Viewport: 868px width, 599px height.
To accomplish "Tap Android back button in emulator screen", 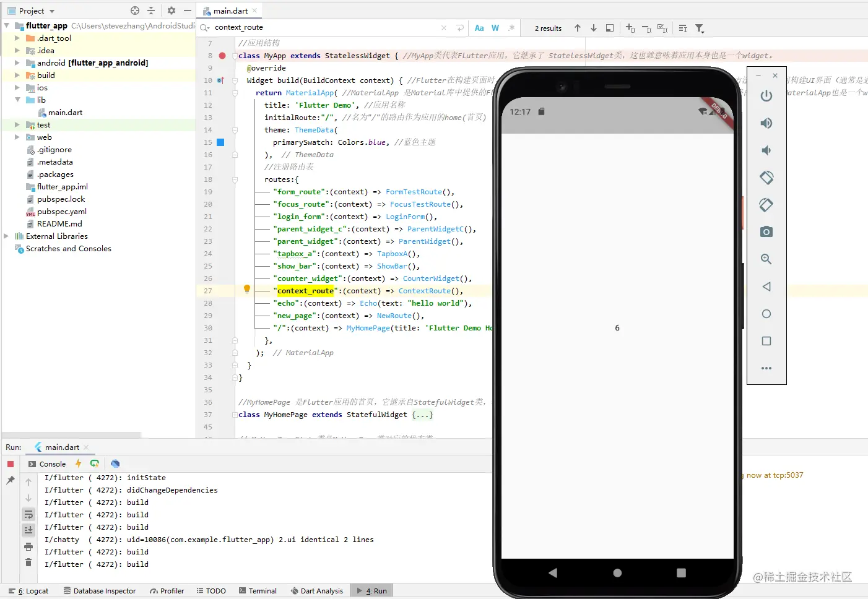I will tap(553, 573).
